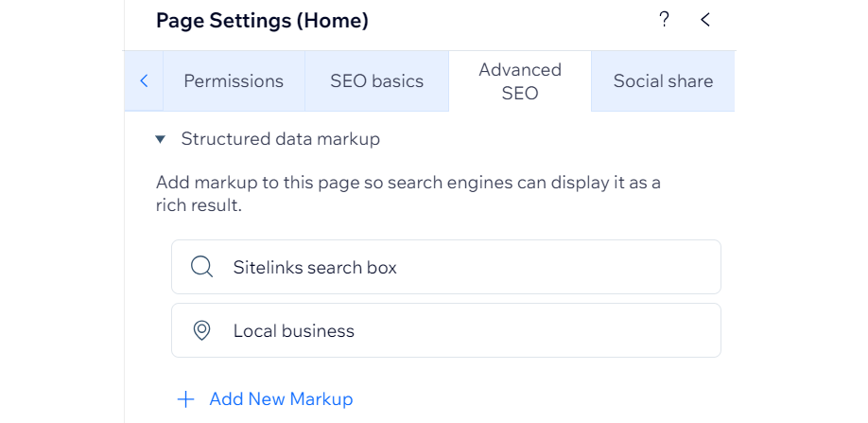Click the magnifier icon beside Sitelinks search box
This screenshot has height=423, width=868.
(201, 267)
